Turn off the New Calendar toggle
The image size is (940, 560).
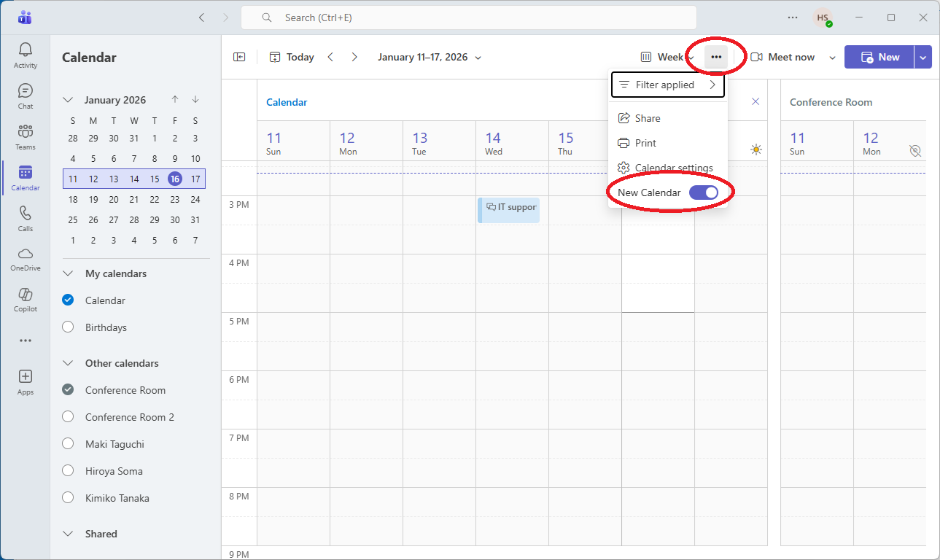(704, 192)
